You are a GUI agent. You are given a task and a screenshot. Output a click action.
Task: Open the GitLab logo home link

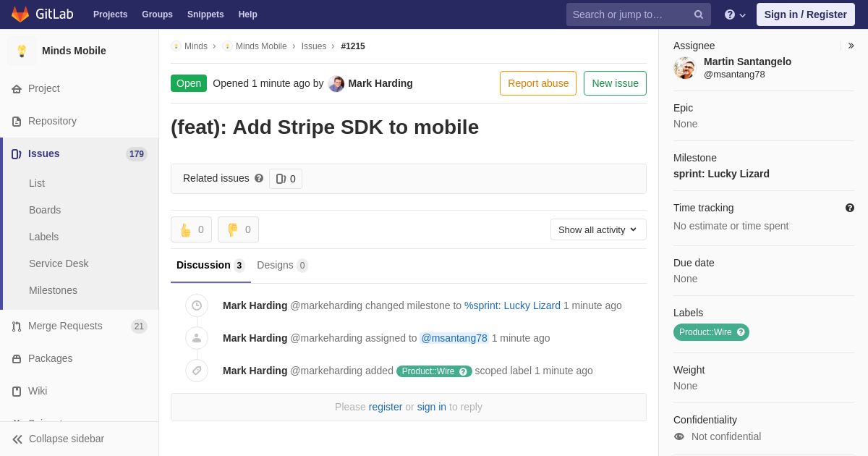tap(42, 14)
